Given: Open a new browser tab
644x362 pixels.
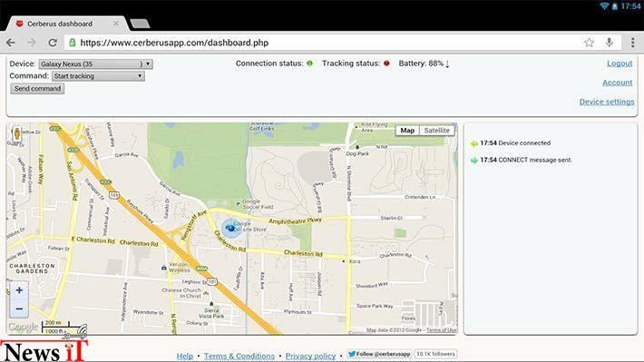Looking at the screenshot, I should pos(140,24).
